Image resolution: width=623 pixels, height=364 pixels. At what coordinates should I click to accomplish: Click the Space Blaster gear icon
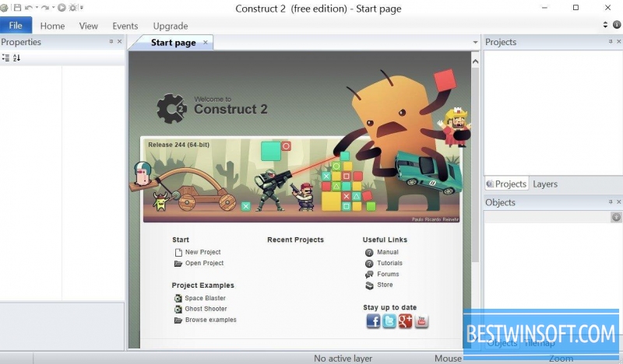178,298
